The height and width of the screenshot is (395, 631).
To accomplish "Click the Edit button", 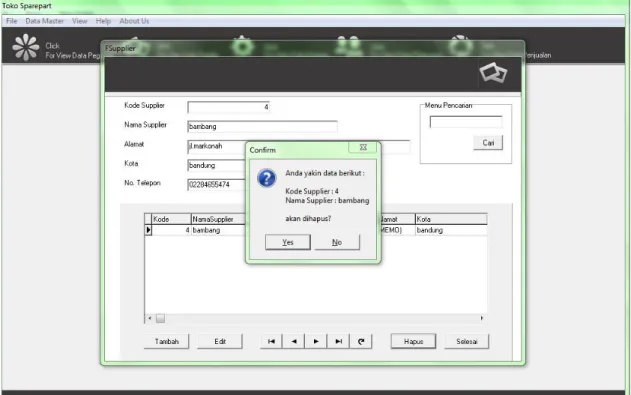I will [x=220, y=342].
